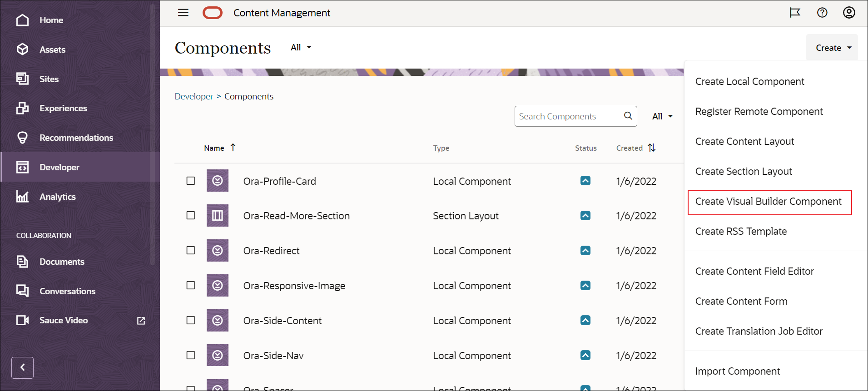Select the Ora-Responsive-Image checkbox
The height and width of the screenshot is (391, 868).
(191, 285)
